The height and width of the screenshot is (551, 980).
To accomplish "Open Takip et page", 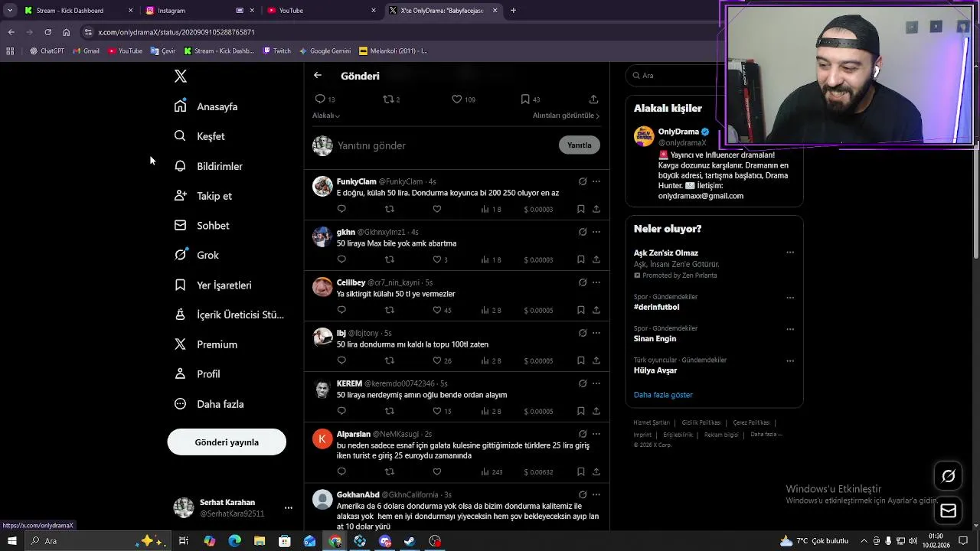I will point(203,196).
